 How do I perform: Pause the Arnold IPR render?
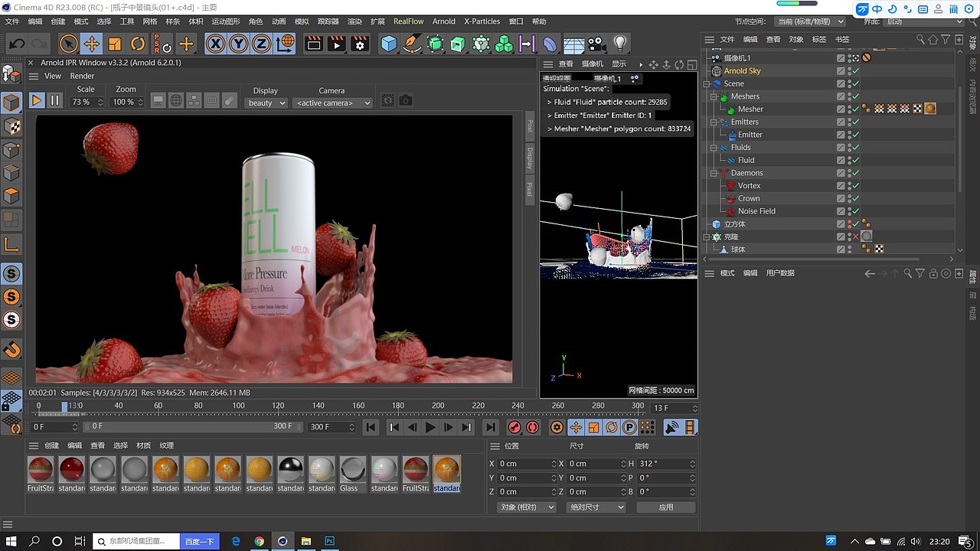point(55,100)
